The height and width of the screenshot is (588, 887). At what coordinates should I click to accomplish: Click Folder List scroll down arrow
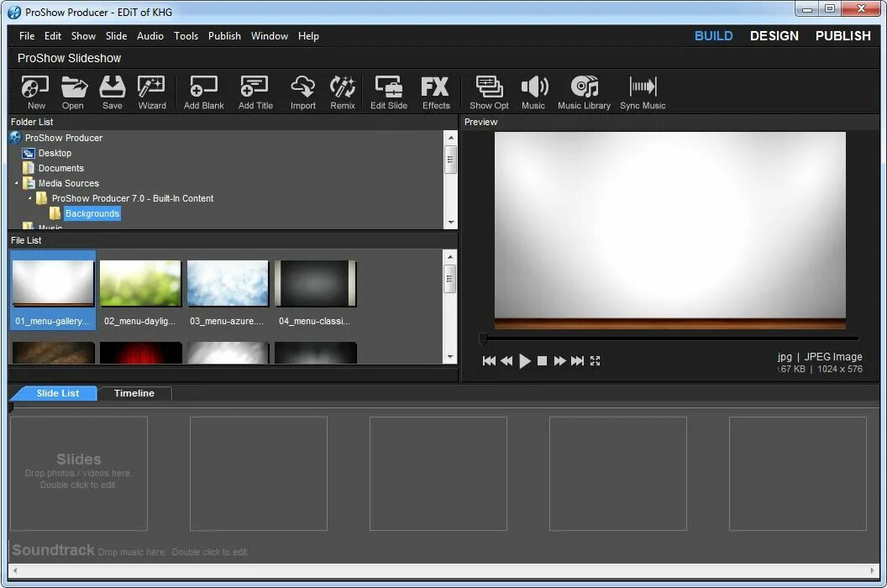(451, 223)
